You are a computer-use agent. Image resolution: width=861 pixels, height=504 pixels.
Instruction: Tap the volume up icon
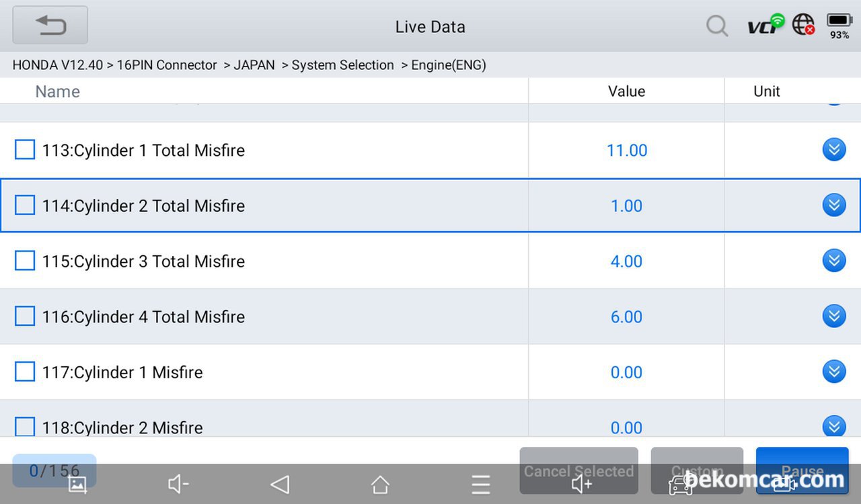click(581, 484)
